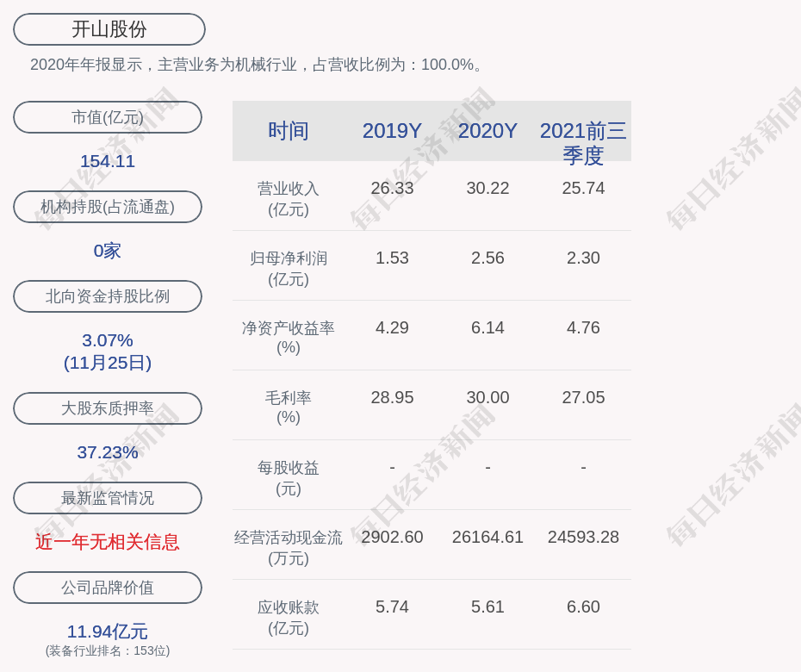Viewport: 801px width, 672px height.
Task: Click the 机构持股(占流通盘) label pill
Action: pos(108,207)
